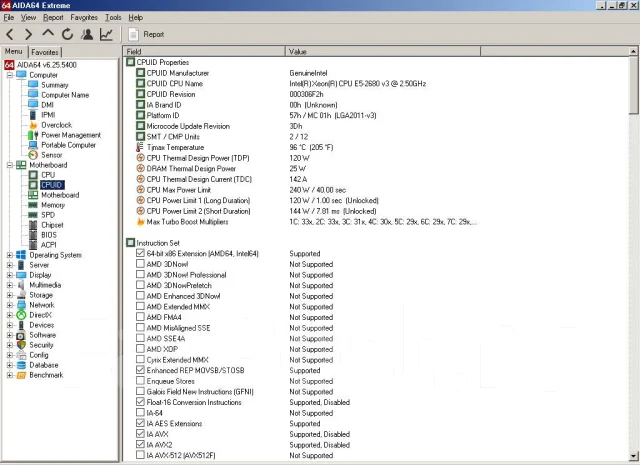Expand the DirectX node
The image size is (640, 465).
pos(9,315)
